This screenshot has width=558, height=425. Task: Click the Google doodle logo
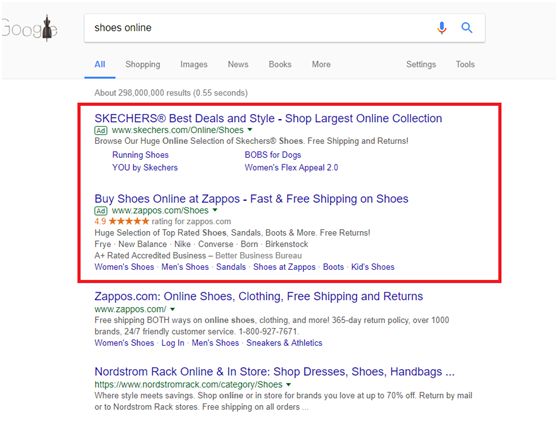[29, 28]
